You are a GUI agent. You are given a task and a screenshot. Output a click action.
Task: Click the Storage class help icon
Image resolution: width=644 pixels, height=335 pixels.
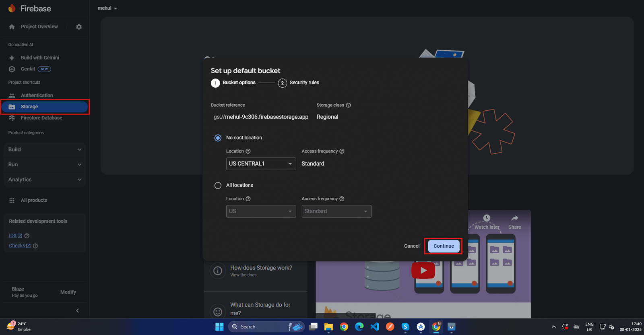(349, 105)
